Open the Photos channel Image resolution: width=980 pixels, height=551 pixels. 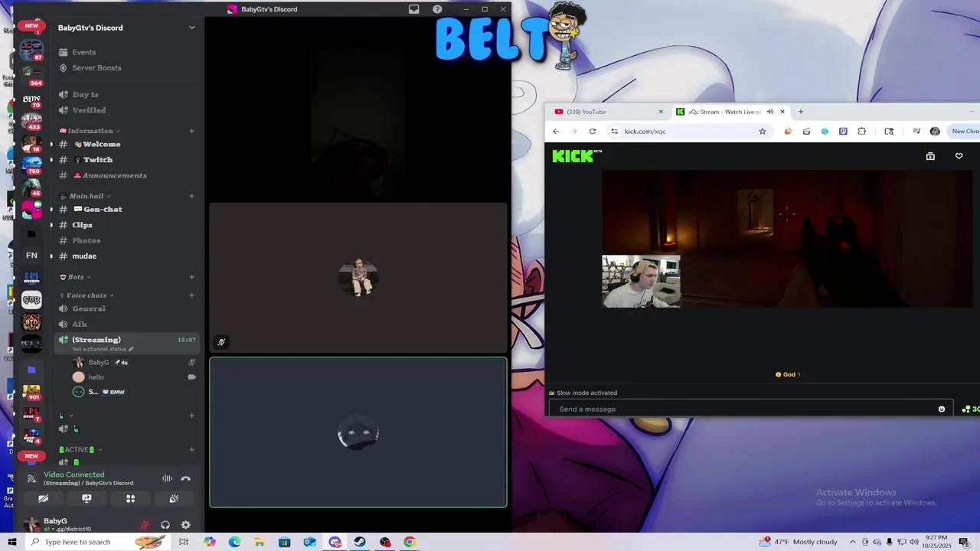click(86, 240)
